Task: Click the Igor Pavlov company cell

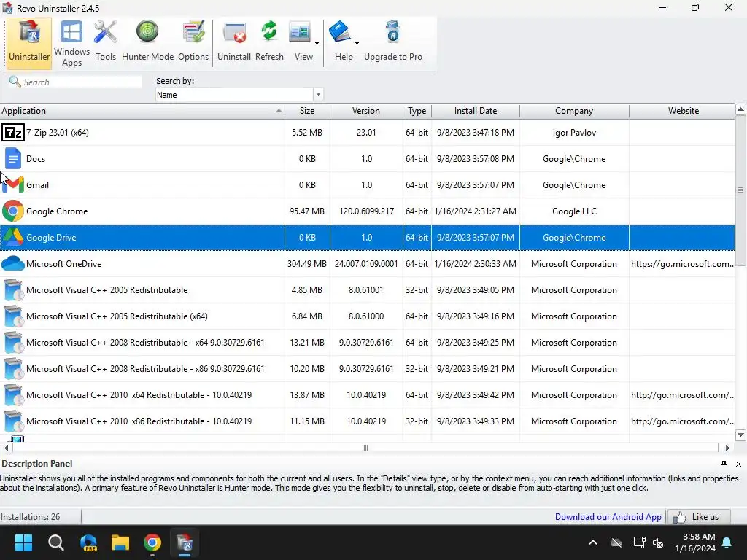Action: pyautogui.click(x=574, y=133)
